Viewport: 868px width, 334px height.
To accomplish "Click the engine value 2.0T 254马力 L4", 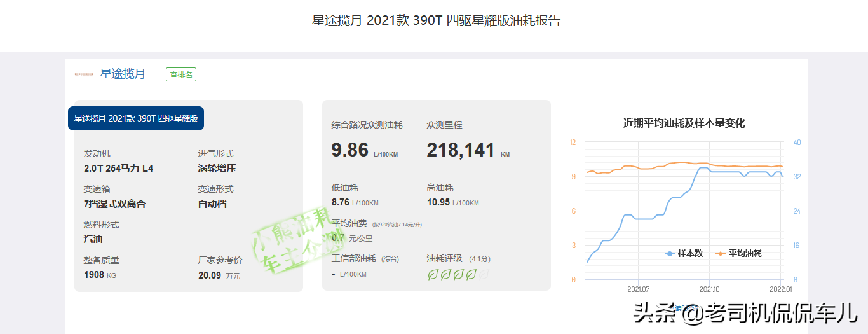I will [118, 169].
